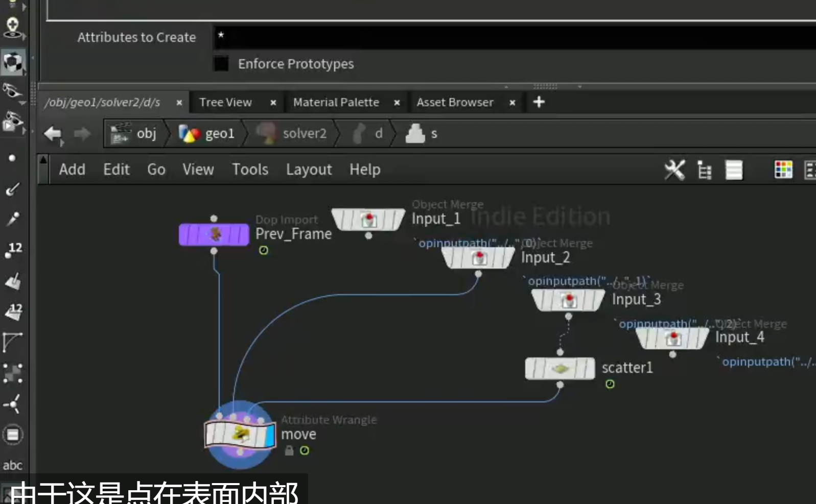Screen dimensions: 816x504
Task: Open the geo1 path dropdown
Action: pos(207,134)
